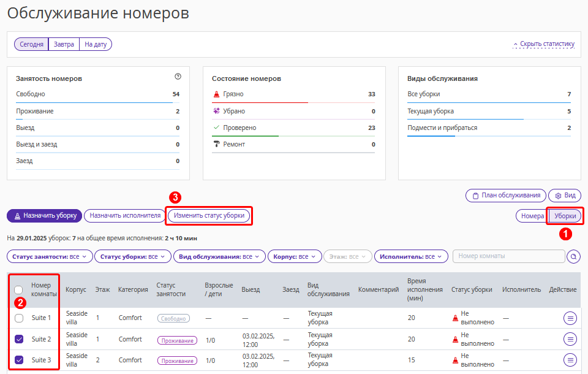Click the help question-mark icon in Занятость номеров

[x=178, y=77]
